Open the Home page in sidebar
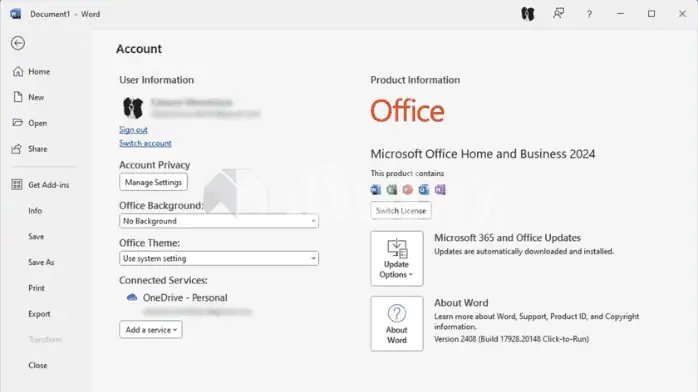The height and width of the screenshot is (392, 698). coord(31,72)
